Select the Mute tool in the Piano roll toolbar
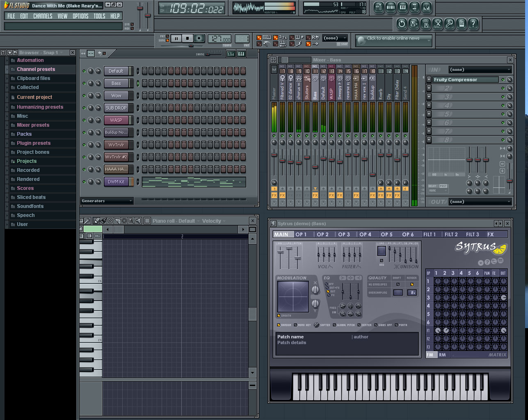The height and width of the screenshot is (420, 528). pos(138,221)
